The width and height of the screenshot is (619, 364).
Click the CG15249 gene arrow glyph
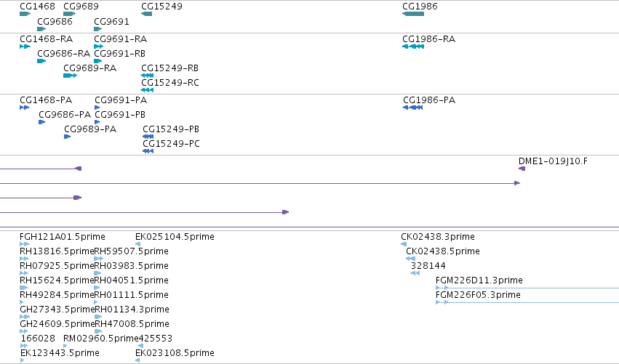pyautogui.click(x=146, y=14)
